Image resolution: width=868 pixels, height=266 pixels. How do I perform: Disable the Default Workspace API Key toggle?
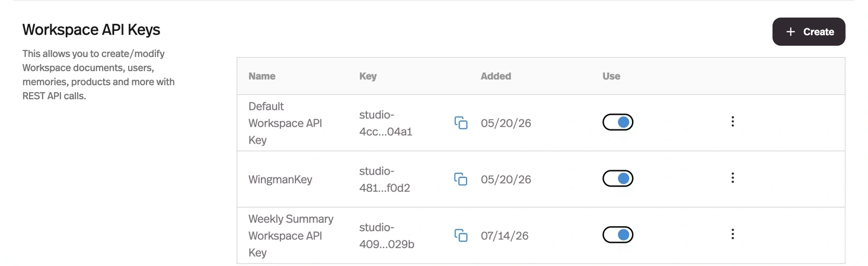(x=618, y=122)
